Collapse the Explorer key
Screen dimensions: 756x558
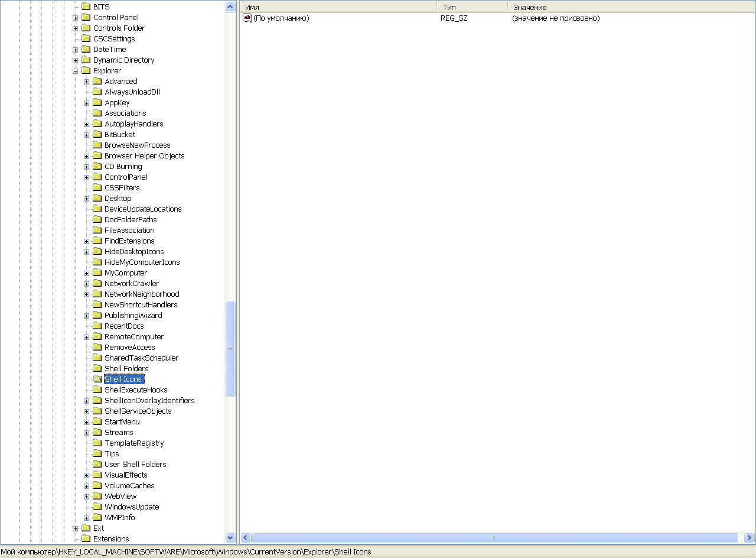pos(76,71)
